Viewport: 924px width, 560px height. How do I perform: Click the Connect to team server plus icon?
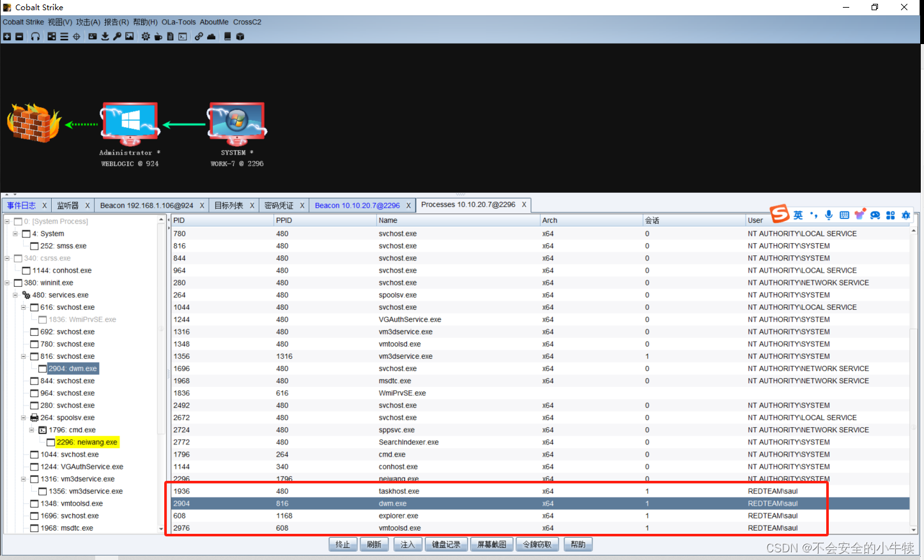click(x=7, y=36)
